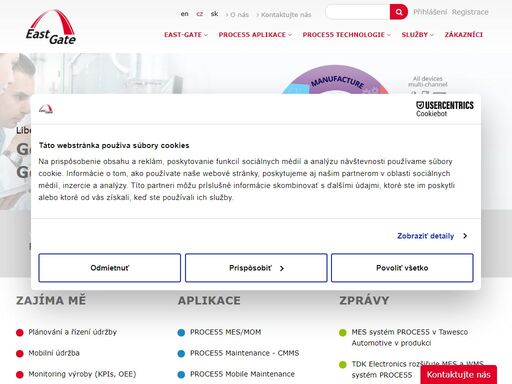Open PROCESS Maintenance - CMMS link
512x384 pixels.
tap(245, 353)
